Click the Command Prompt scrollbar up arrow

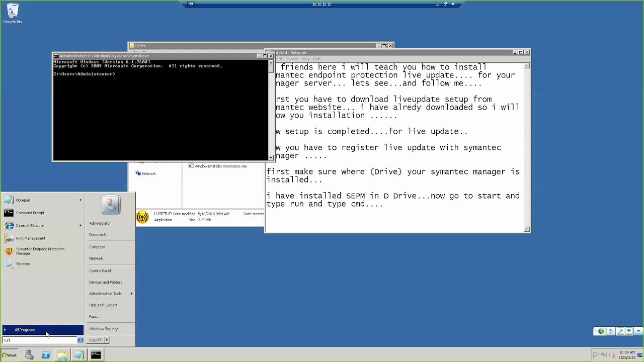271,63
